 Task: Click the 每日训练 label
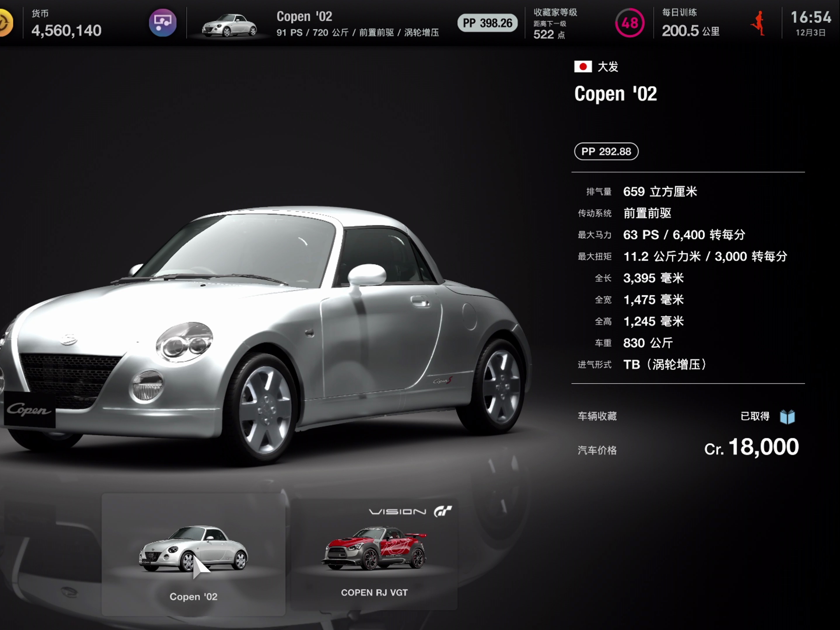click(x=679, y=12)
